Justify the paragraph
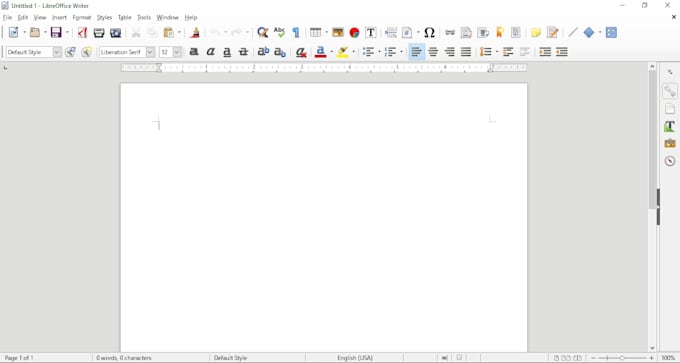 click(x=466, y=52)
